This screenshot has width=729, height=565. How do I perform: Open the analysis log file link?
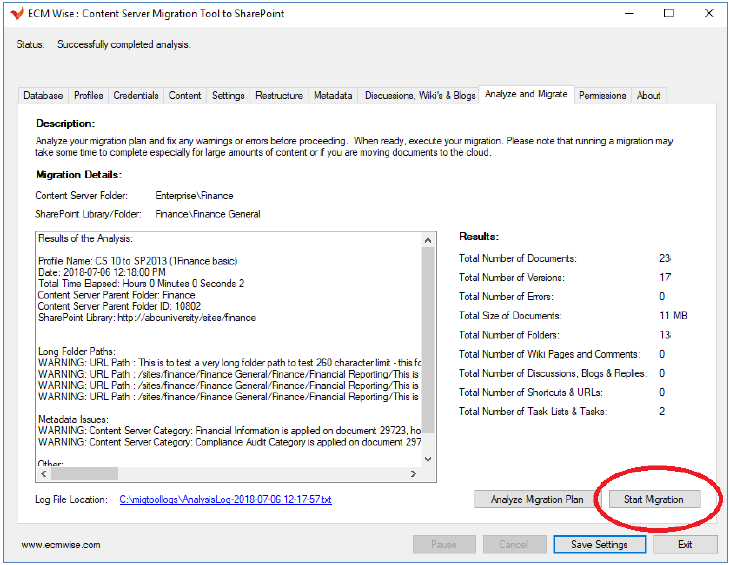point(225,499)
